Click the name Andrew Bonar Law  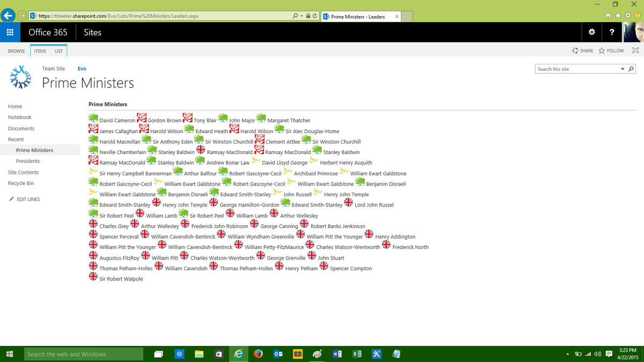(228, 163)
